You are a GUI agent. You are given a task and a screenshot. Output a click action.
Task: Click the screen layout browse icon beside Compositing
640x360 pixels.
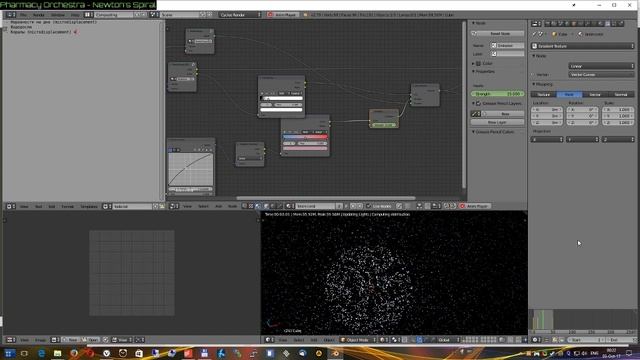click(89, 15)
